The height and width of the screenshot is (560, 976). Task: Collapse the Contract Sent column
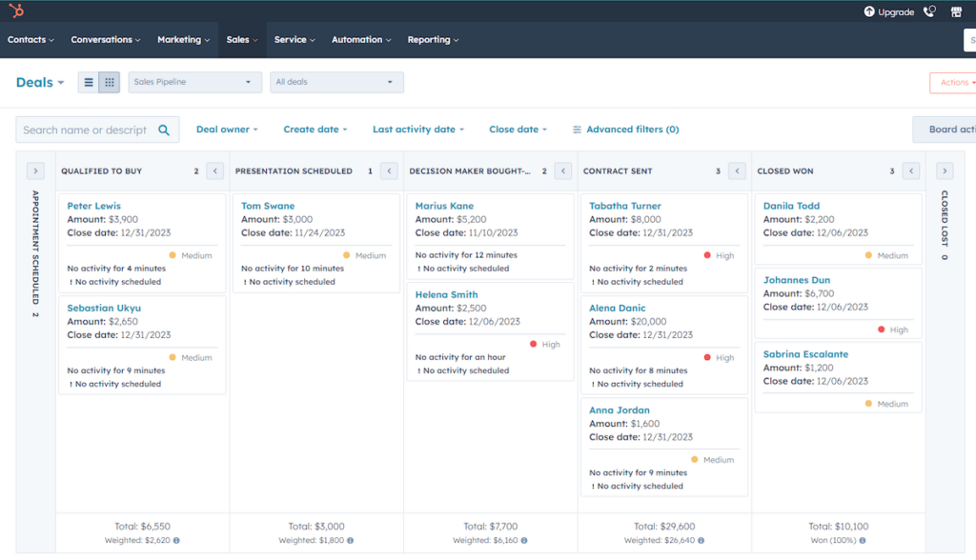click(x=737, y=170)
